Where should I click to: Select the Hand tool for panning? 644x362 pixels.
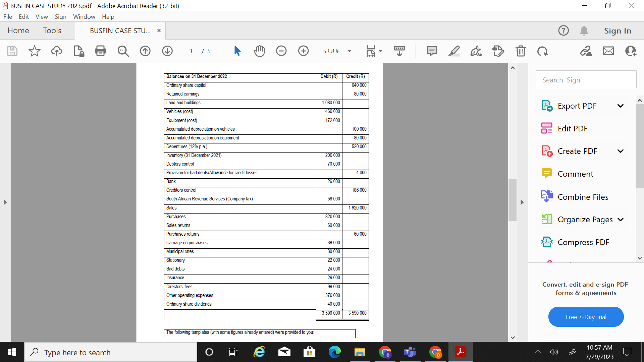pos(260,51)
